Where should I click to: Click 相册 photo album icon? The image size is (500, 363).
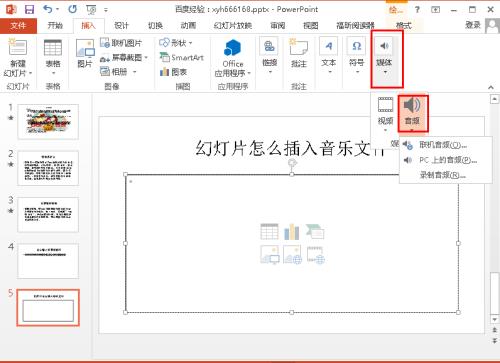pos(114,72)
